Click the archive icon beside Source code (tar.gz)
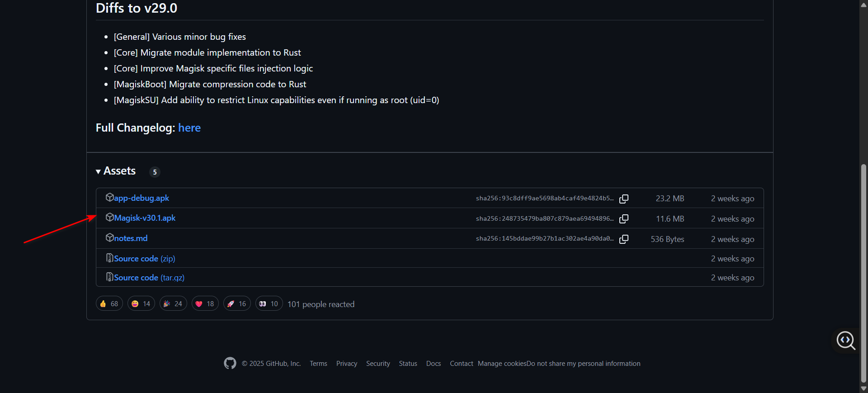 tap(109, 277)
